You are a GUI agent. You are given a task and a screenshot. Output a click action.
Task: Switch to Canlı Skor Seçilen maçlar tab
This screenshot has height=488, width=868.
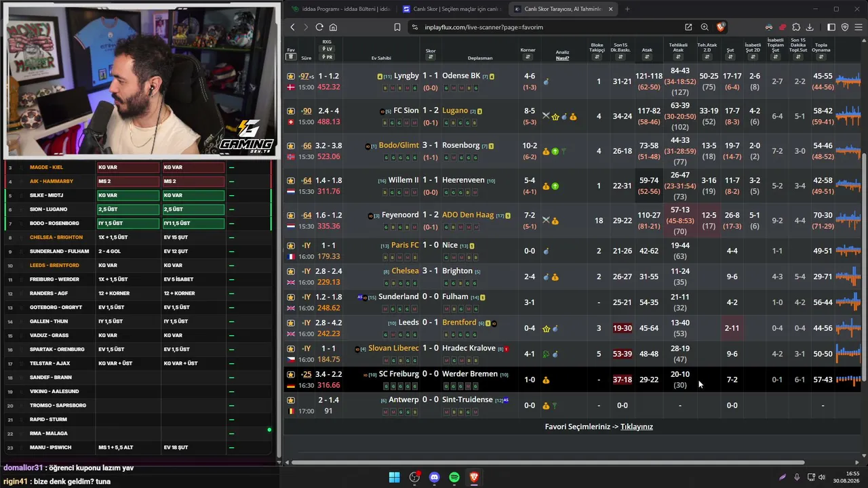pos(451,9)
